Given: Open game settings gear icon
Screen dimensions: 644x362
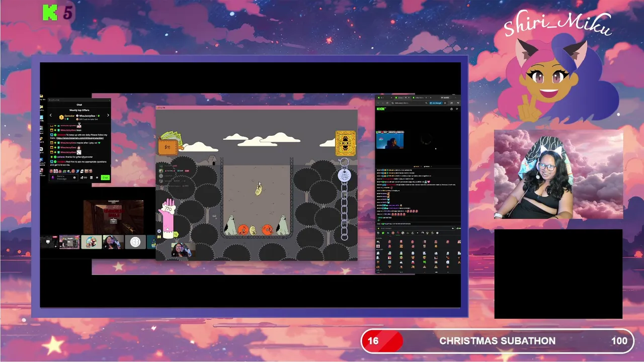Looking at the screenshot, I should pos(159,231).
